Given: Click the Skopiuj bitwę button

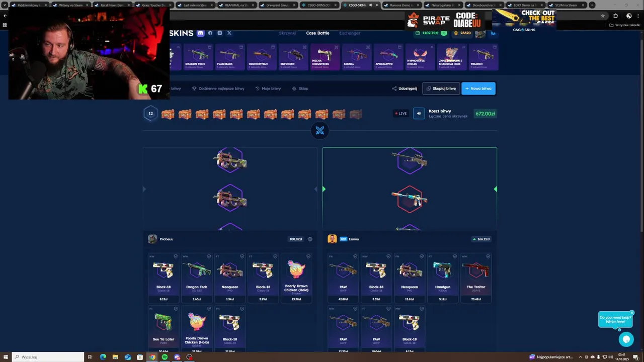Looking at the screenshot, I should point(441,88).
